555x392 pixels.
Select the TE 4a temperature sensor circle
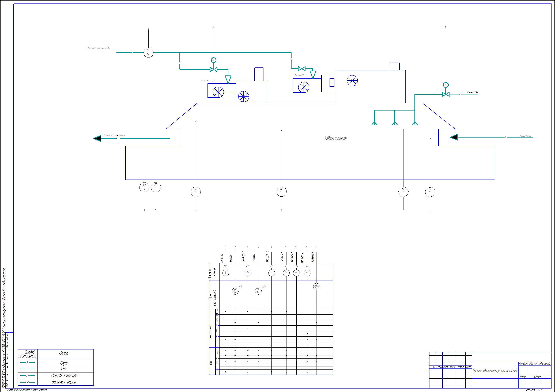(x=282, y=192)
